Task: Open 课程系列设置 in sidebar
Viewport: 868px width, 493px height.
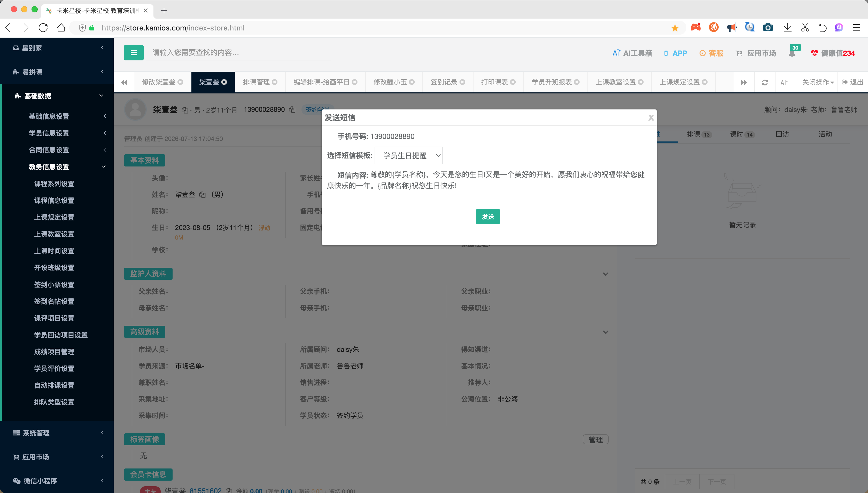Action: point(54,184)
